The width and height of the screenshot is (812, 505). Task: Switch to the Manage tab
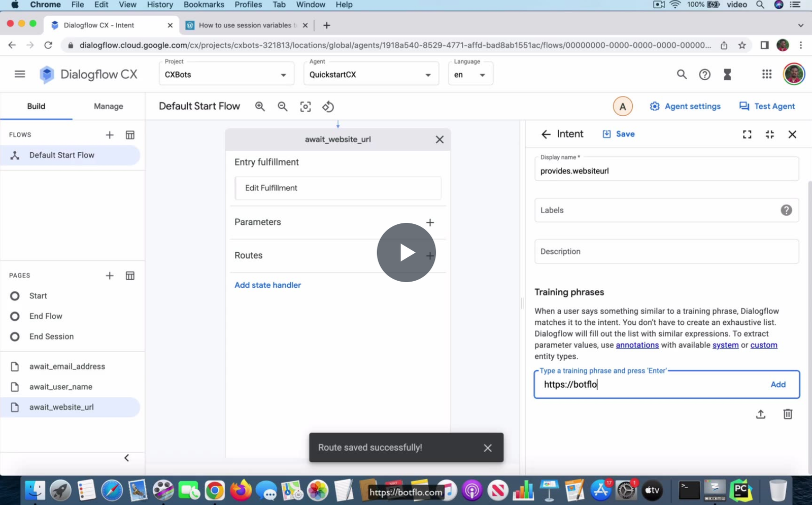click(109, 106)
